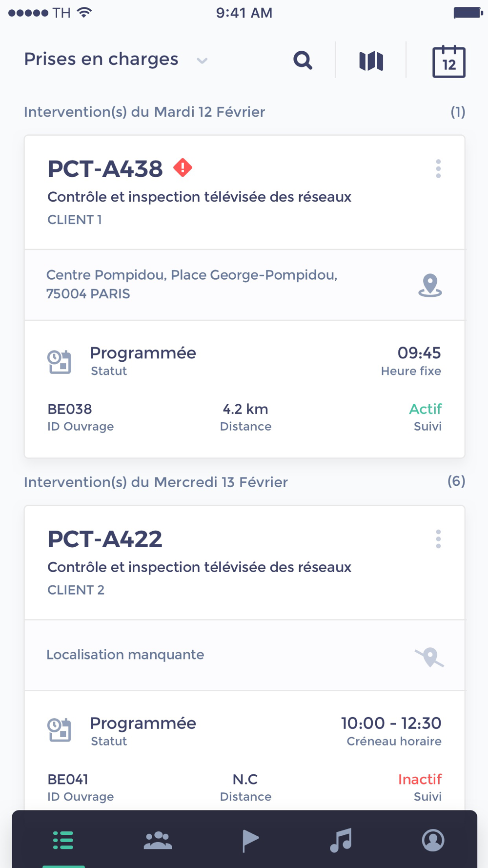Tap the missing location crossed pin icon
This screenshot has width=488, height=868.
coord(429,657)
